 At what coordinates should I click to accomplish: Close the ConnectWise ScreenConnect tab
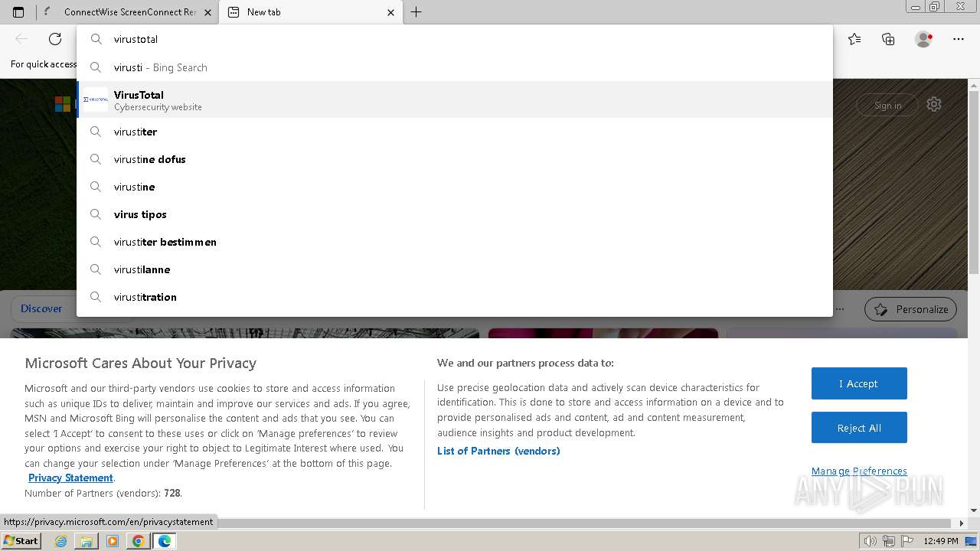click(x=207, y=12)
